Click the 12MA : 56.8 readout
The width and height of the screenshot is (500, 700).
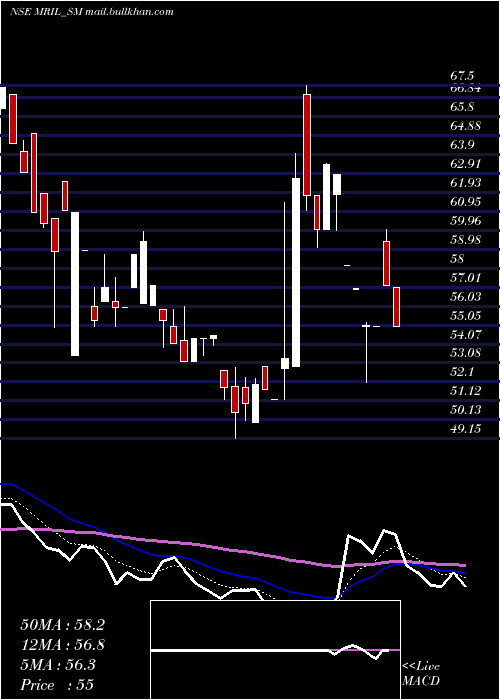(62, 645)
